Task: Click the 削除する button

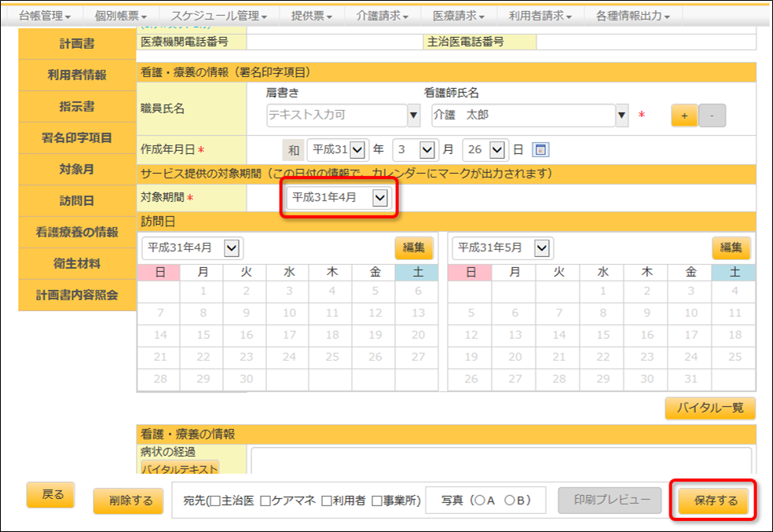Action: point(129,501)
